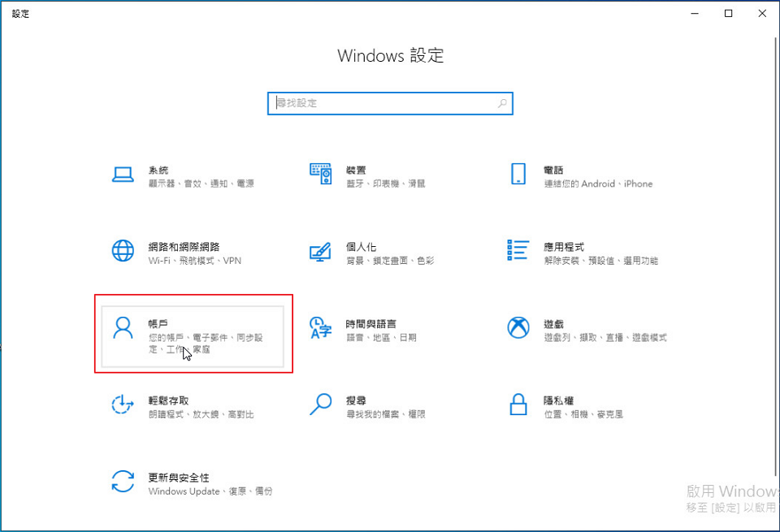
Task: Open the 系統 laptop icon
Action: pos(123,175)
